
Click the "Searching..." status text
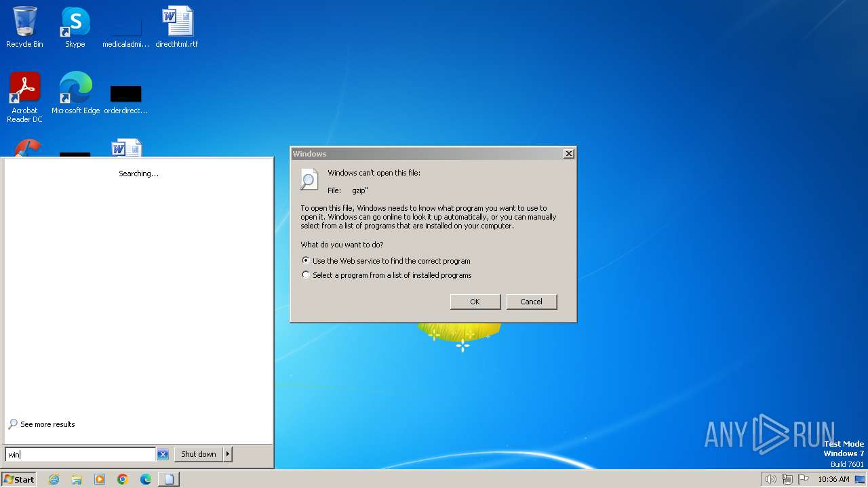pyautogui.click(x=138, y=174)
